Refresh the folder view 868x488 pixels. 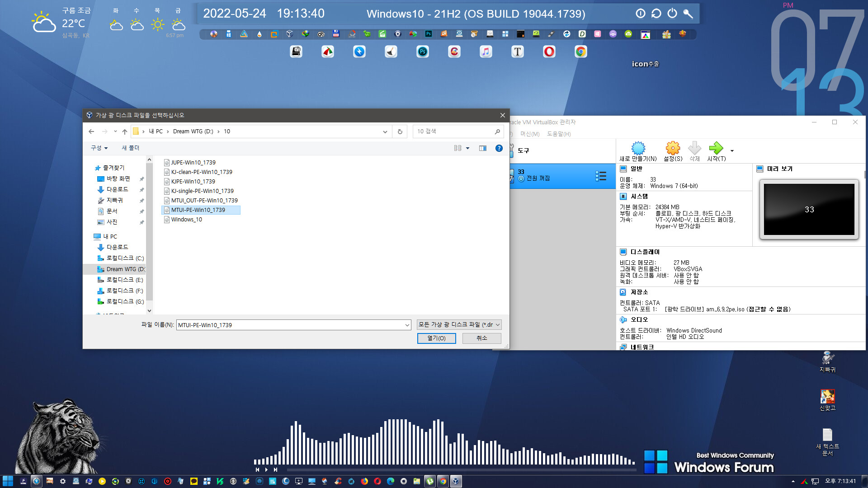tap(400, 131)
